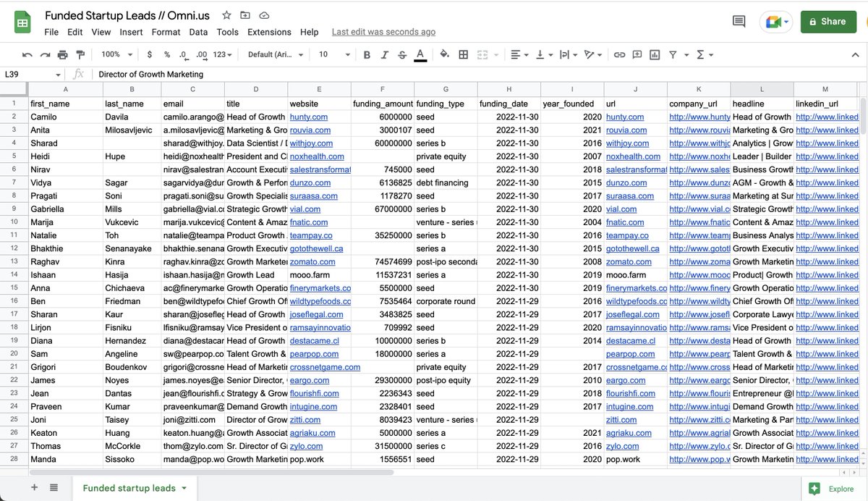Check the cloud document status icon
The height and width of the screenshot is (501, 868).
[x=264, y=15]
